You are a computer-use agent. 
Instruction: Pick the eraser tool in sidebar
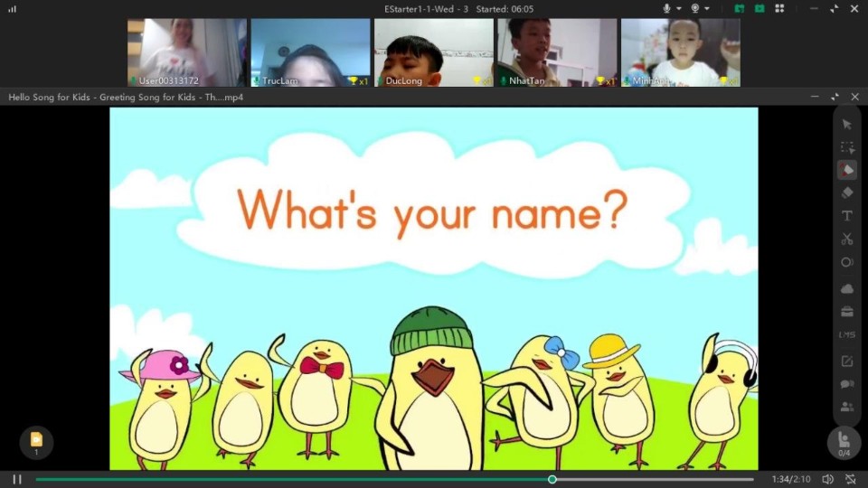click(x=847, y=192)
